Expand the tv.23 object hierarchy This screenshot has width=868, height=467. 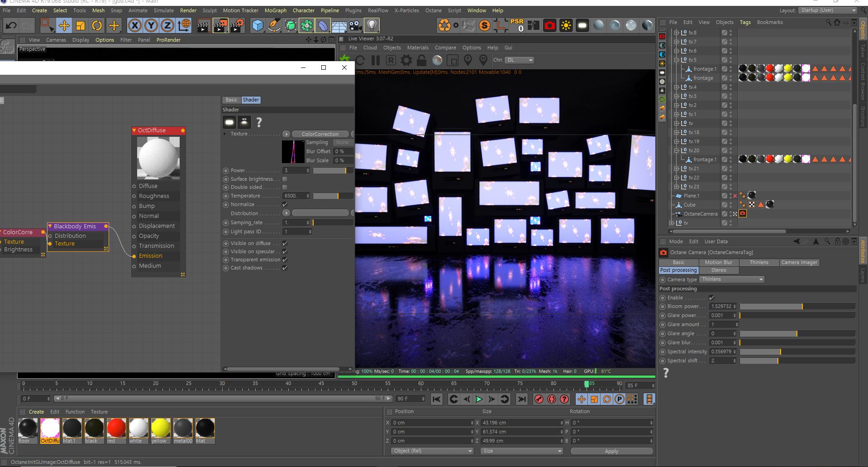(676, 187)
